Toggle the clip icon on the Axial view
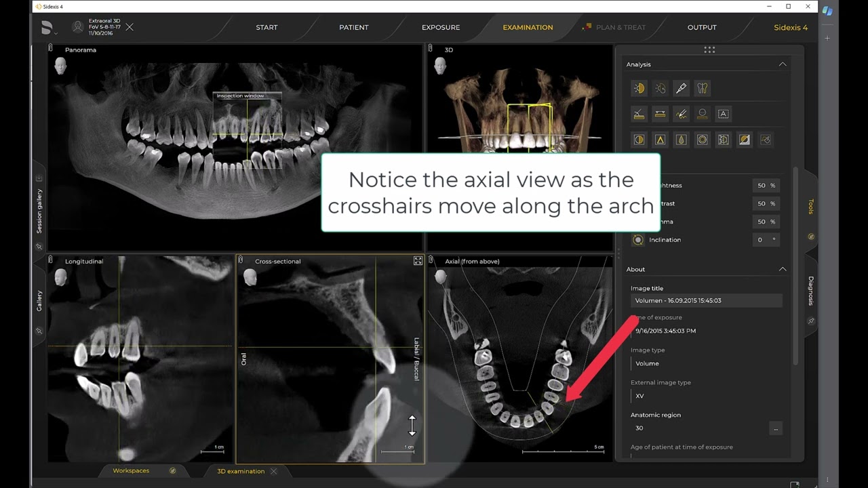The image size is (868, 488). [x=431, y=260]
